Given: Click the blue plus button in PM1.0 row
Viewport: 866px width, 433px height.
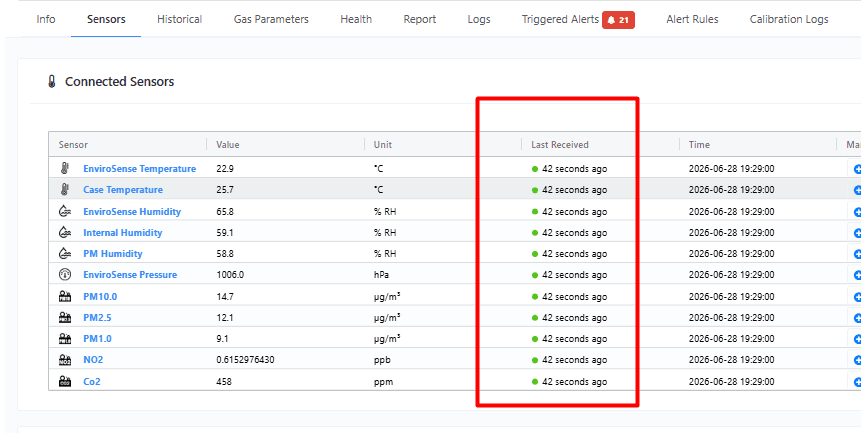Looking at the screenshot, I should click(x=856, y=339).
